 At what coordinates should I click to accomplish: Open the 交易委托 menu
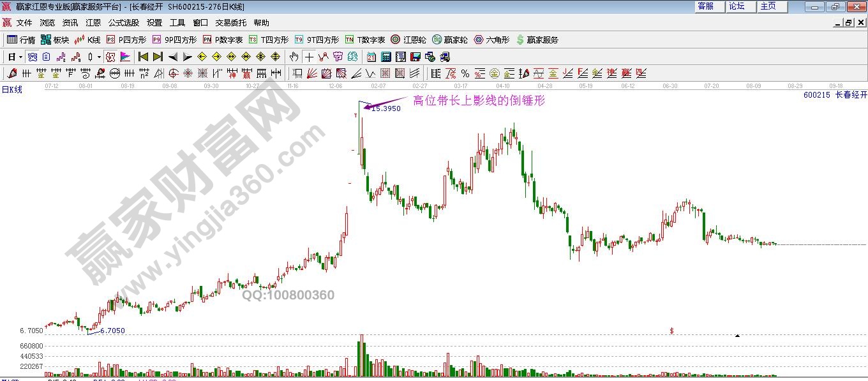230,22
